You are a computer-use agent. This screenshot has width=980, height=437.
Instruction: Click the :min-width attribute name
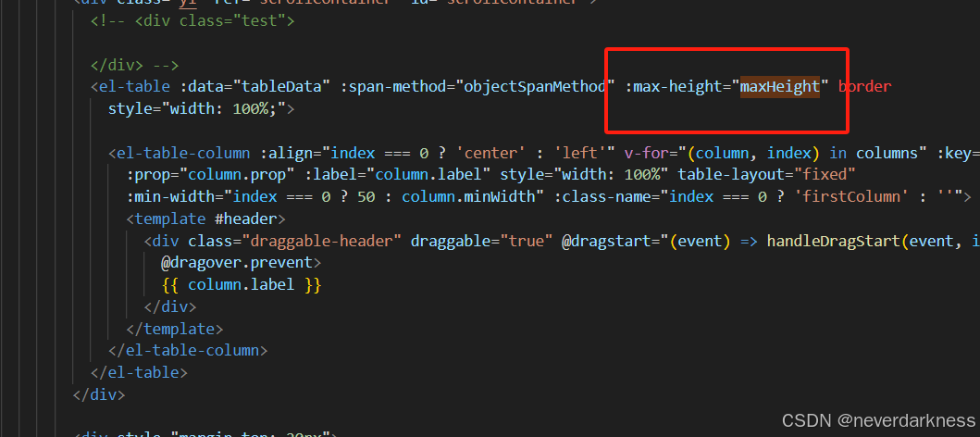pyautogui.click(x=170, y=197)
